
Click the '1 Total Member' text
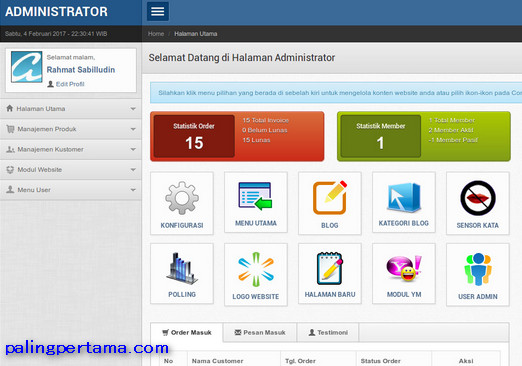click(x=452, y=120)
